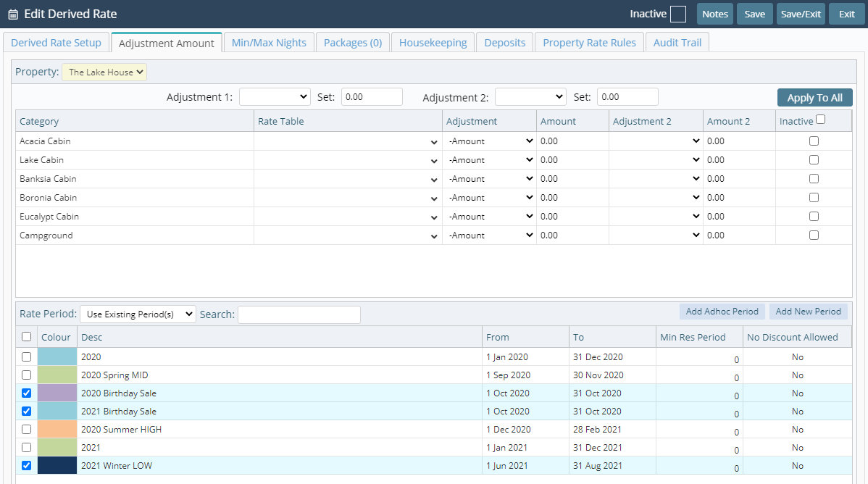Expand the Adjustment 1 dropdown
The width and height of the screenshot is (868, 484).
tap(275, 97)
